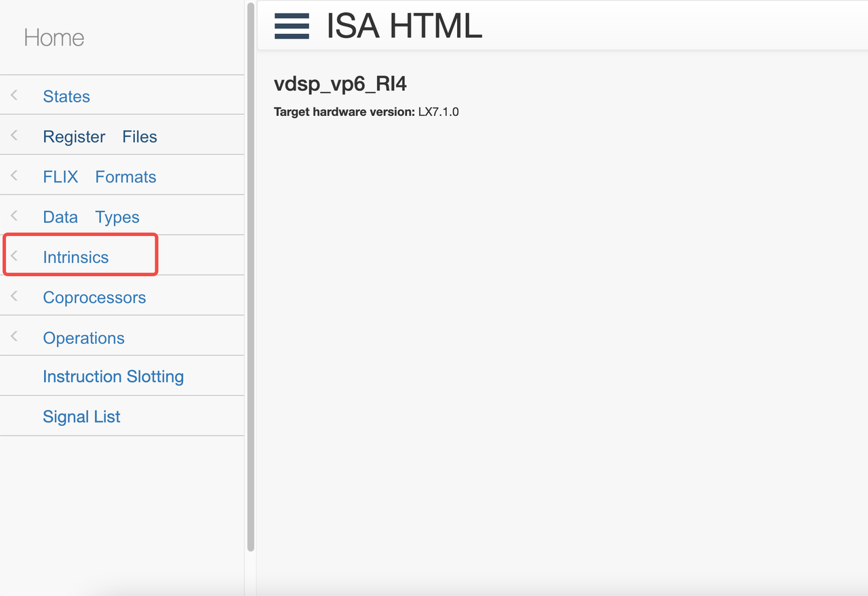
Task: Open the Home link in sidebar
Action: pos(54,38)
